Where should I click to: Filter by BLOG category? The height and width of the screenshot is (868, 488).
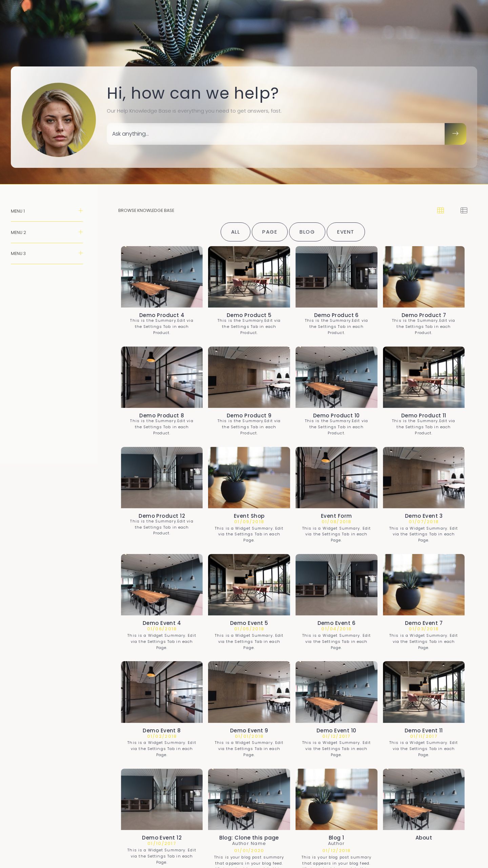click(307, 232)
